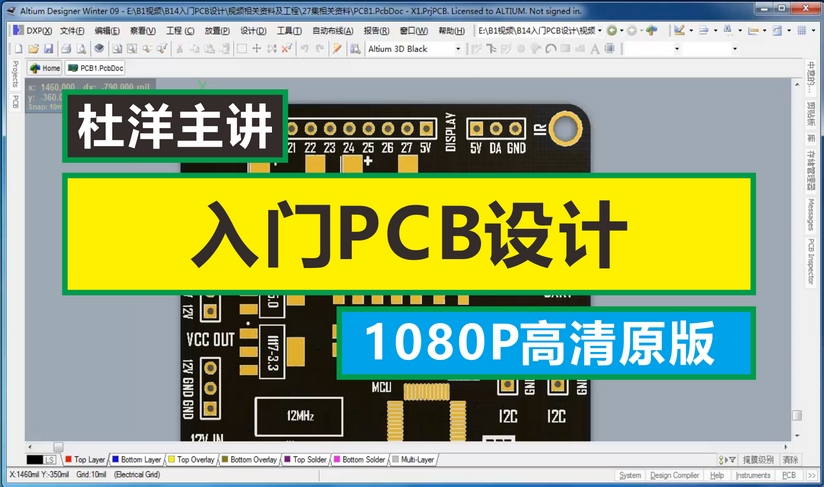This screenshot has height=487, width=824.
Task: Open the 设计(D) menu
Action: click(253, 30)
